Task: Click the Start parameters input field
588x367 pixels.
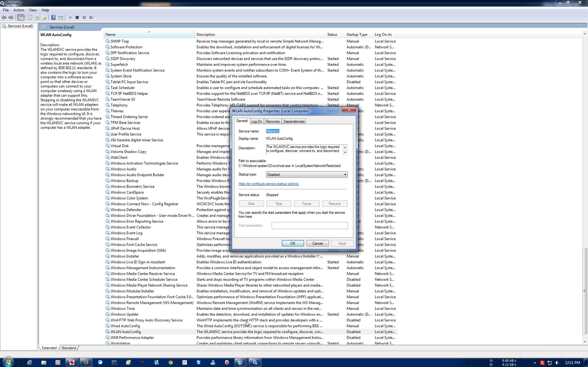Action: point(309,226)
